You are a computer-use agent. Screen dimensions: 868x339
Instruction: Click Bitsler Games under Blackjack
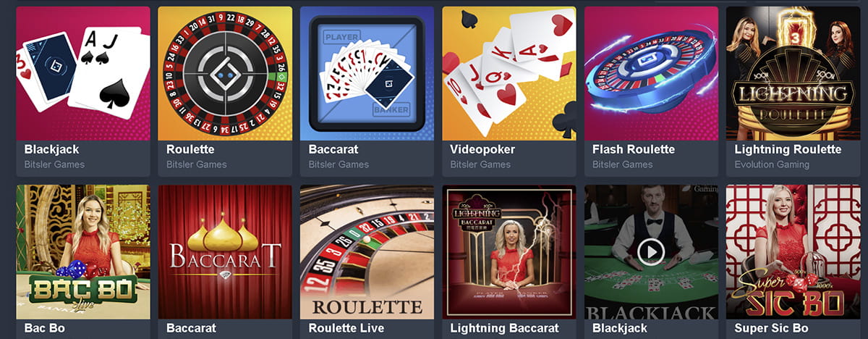[x=54, y=164]
